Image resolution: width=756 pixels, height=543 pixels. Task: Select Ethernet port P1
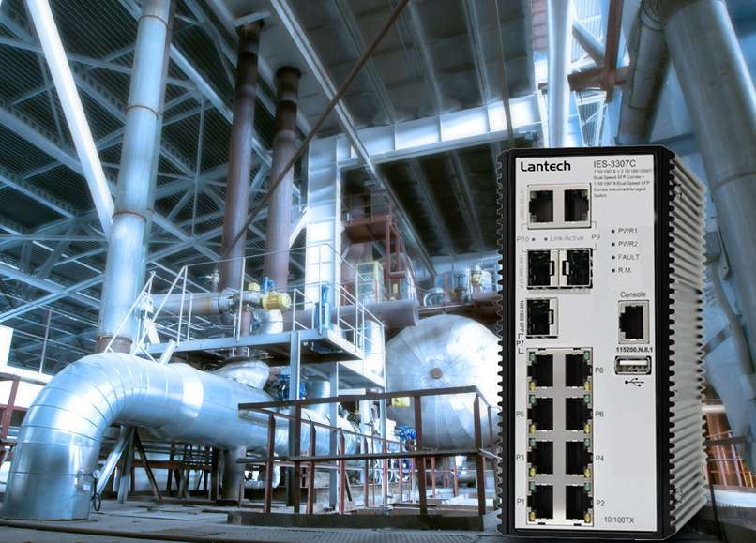pyautogui.click(x=542, y=501)
